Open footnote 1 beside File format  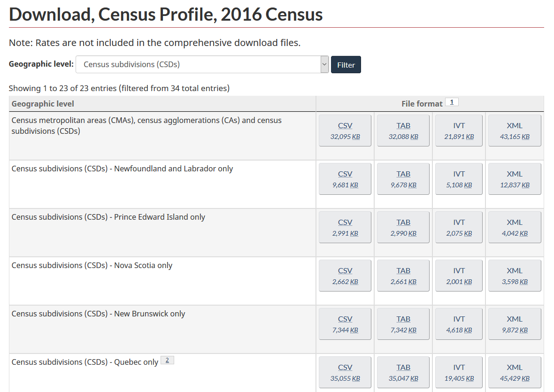coord(452,102)
